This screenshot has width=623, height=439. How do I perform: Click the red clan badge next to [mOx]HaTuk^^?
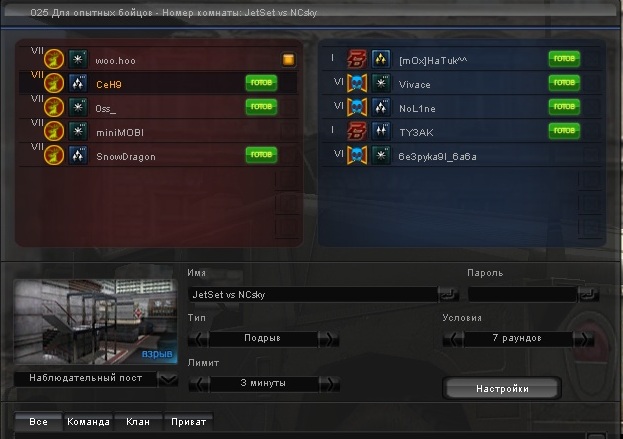pos(357,59)
